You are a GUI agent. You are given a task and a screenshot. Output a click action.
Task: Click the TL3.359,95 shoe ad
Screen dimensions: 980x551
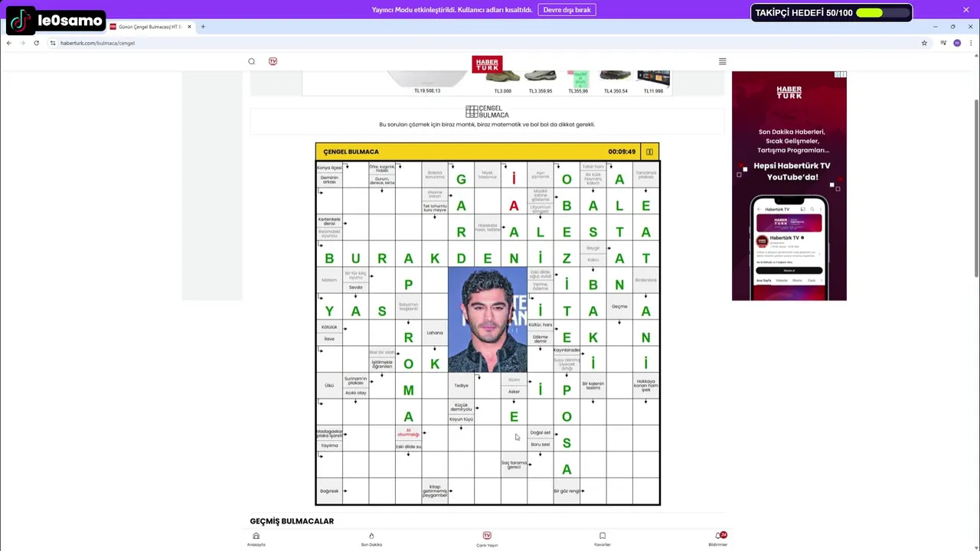tap(541, 83)
